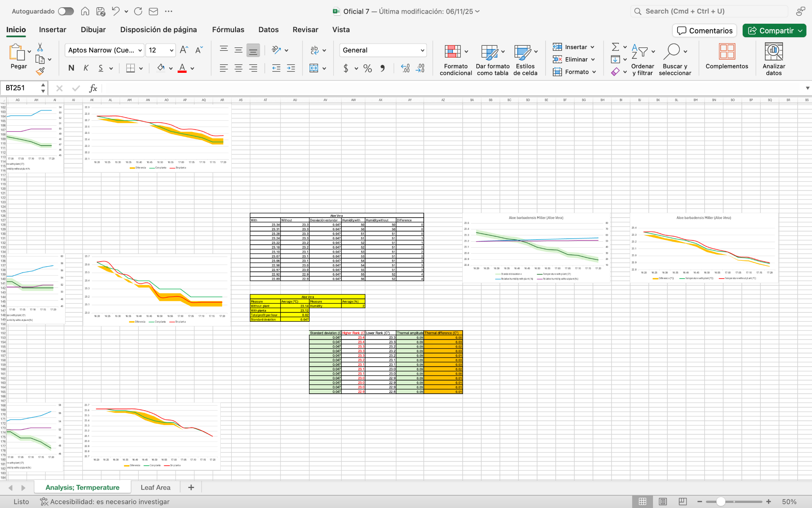The height and width of the screenshot is (508, 812).
Task: Click the Format Painter brush icon
Action: pyautogui.click(x=40, y=72)
